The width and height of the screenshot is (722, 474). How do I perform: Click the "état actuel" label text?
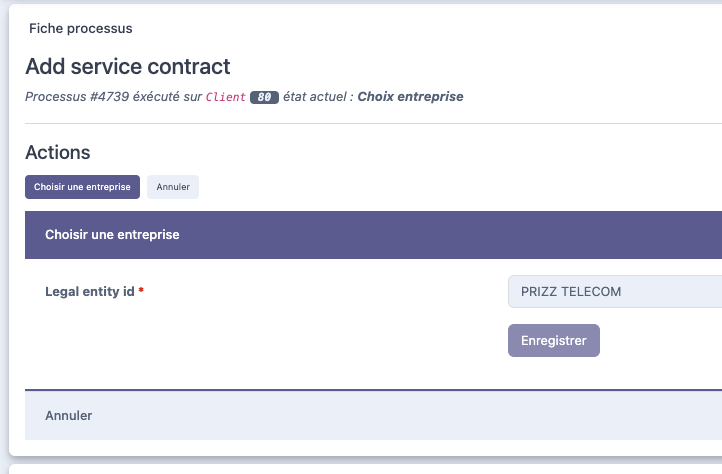coord(318,97)
